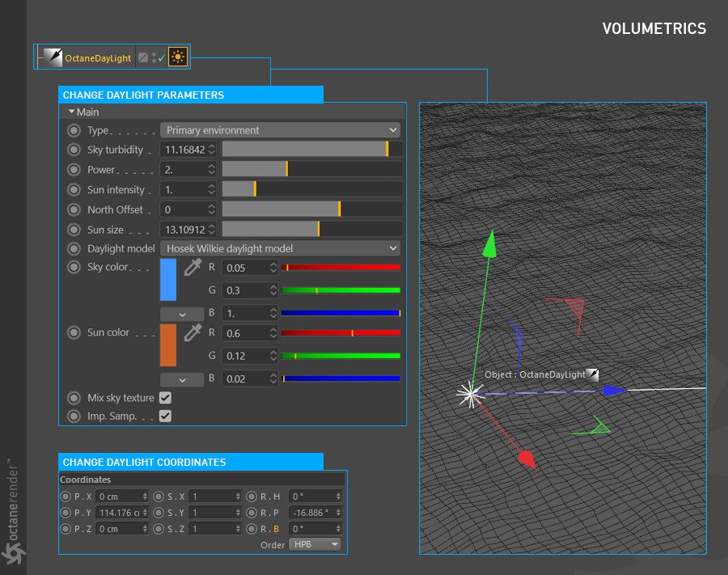This screenshot has height=575, width=728.
Task: Pick sky color with eyedropper tool
Action: (x=193, y=268)
